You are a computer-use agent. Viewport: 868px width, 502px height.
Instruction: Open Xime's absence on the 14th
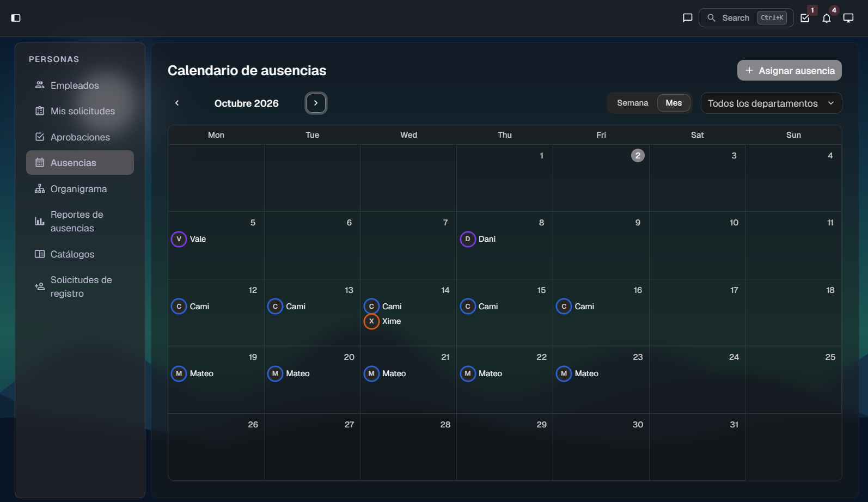pyautogui.click(x=382, y=321)
